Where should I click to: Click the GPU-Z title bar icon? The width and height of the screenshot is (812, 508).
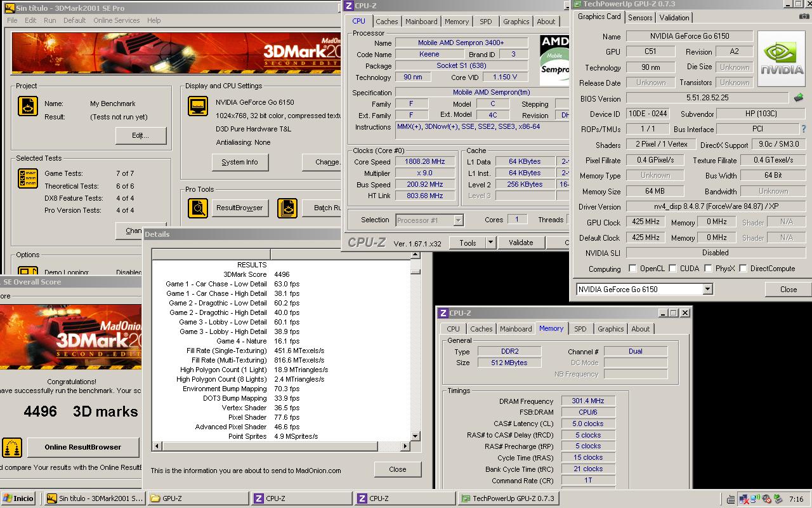(x=577, y=4)
